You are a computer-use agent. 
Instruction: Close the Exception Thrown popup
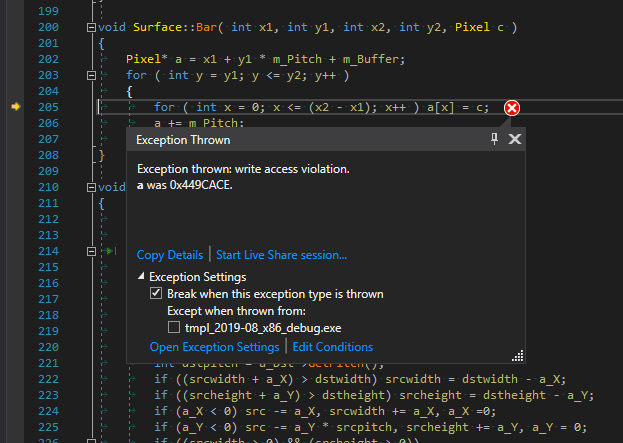pyautogui.click(x=515, y=139)
